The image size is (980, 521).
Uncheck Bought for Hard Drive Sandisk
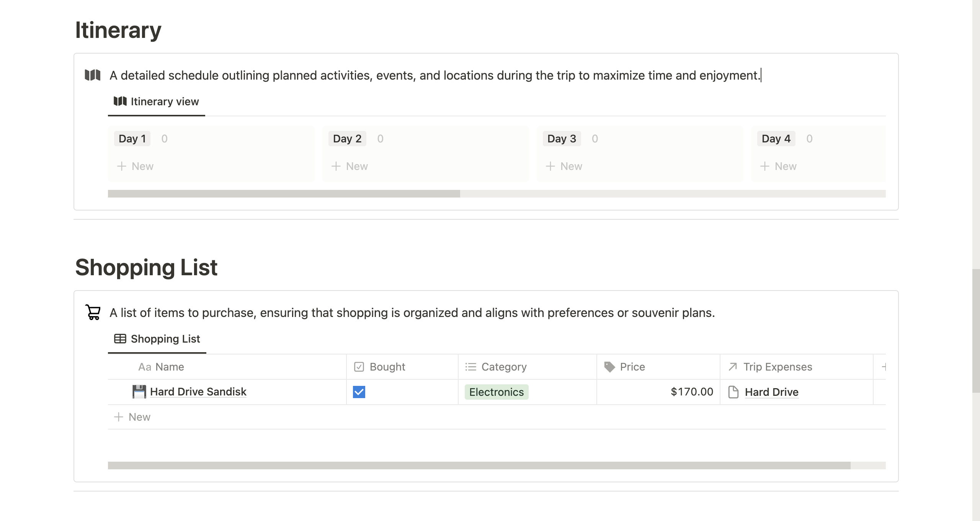point(359,392)
